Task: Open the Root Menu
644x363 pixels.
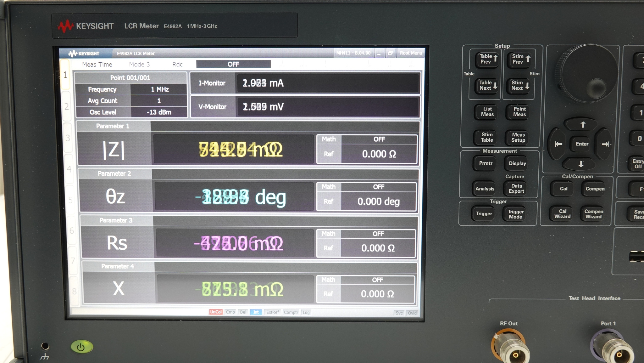Action: click(x=411, y=53)
